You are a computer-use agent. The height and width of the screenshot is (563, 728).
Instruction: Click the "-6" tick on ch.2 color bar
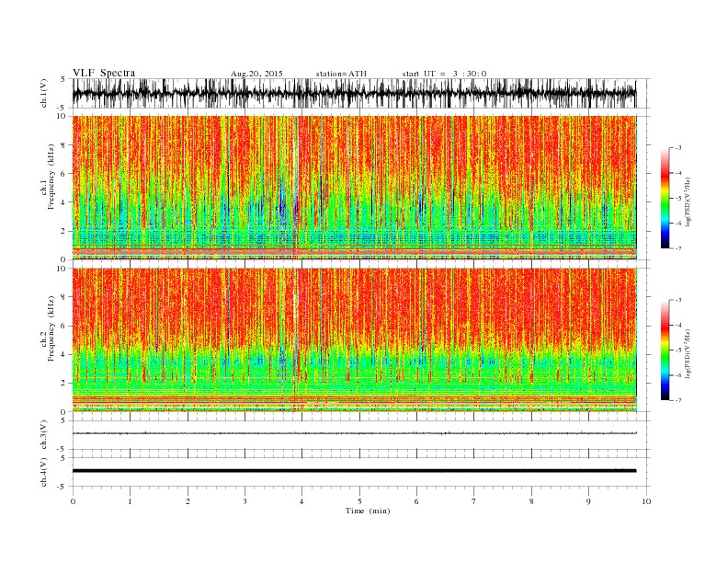click(x=678, y=375)
